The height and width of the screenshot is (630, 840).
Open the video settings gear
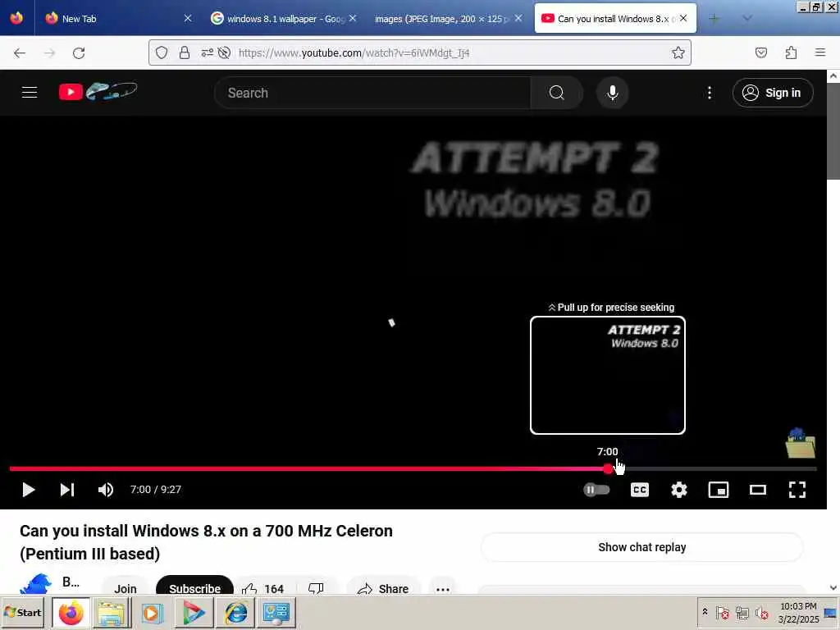[x=678, y=490]
